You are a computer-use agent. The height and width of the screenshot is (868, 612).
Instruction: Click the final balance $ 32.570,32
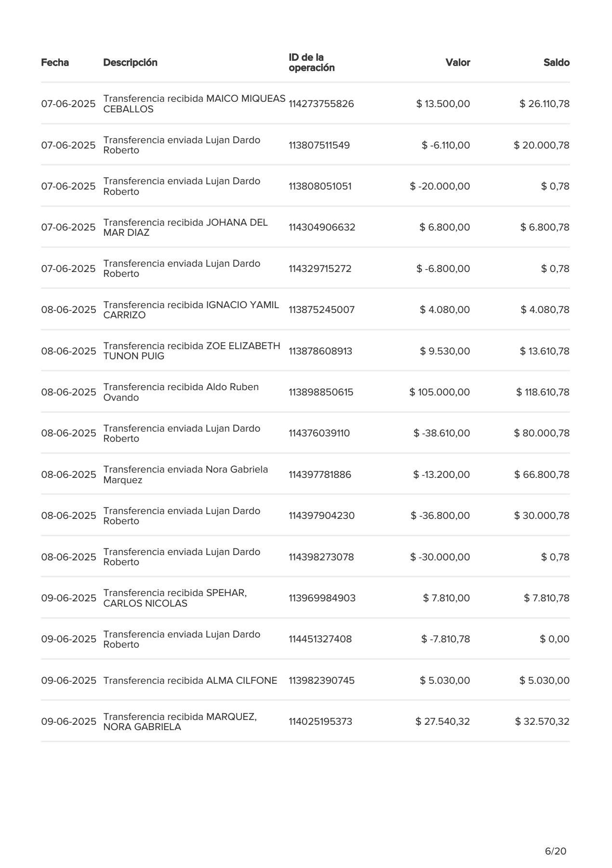(542, 721)
